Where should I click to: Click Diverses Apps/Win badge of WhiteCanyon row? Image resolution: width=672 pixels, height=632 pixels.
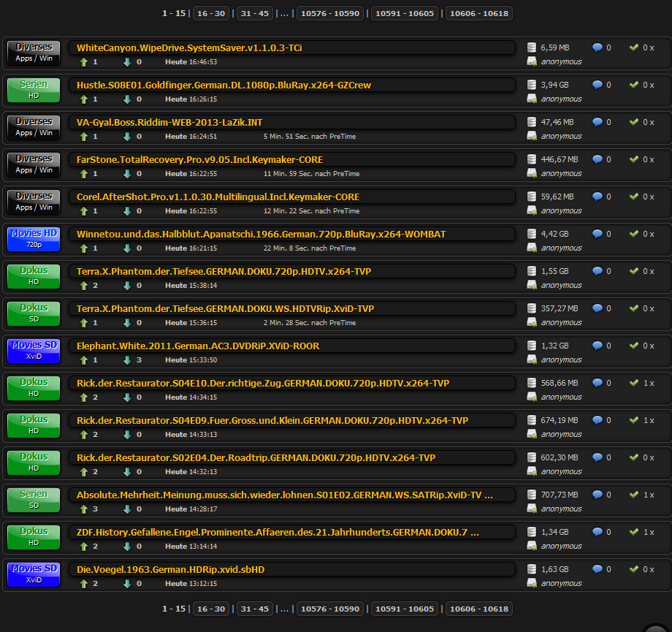pyautogui.click(x=34, y=53)
